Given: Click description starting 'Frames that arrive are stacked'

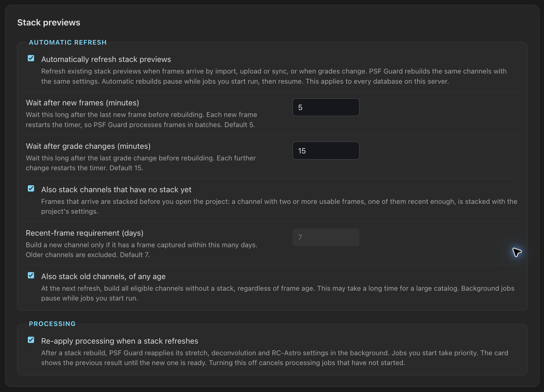Looking at the screenshot, I should [279, 206].
